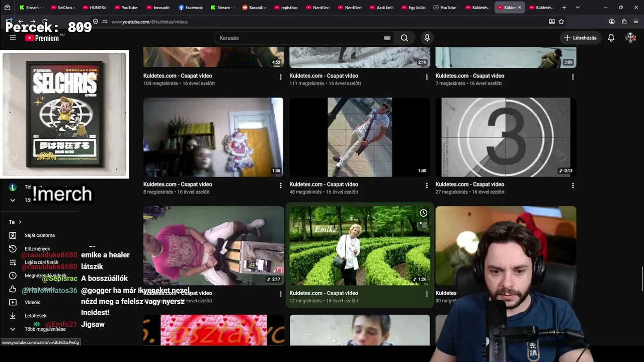This screenshot has height=362, width=644.
Task: Start voice search with the microphone
Action: point(427,38)
